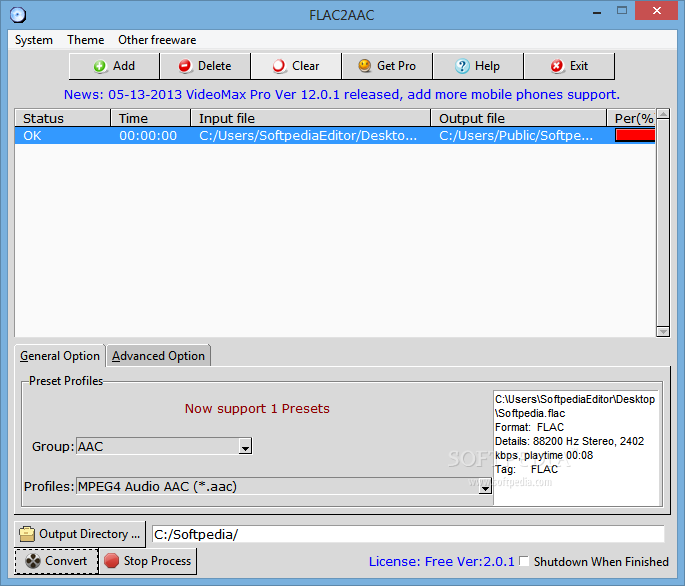Click the Exit button label
The image size is (685, 586).
tap(579, 66)
